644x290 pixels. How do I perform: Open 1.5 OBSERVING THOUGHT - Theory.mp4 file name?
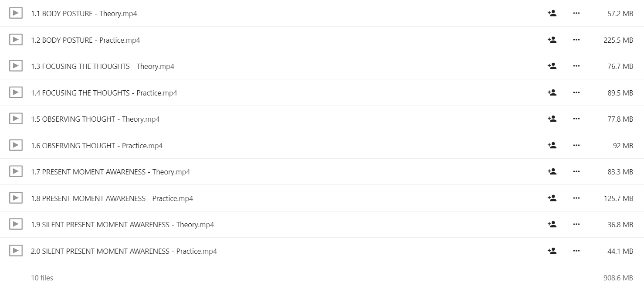pos(95,119)
